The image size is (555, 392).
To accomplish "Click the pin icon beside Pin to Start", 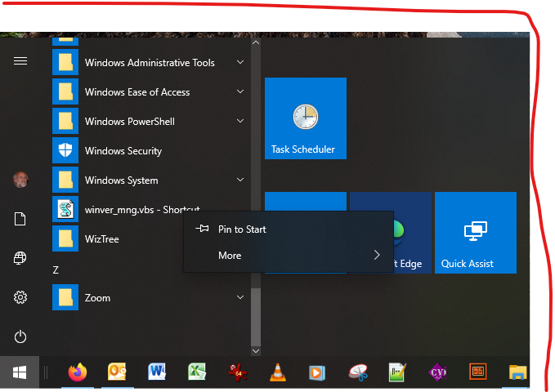I will coord(202,229).
